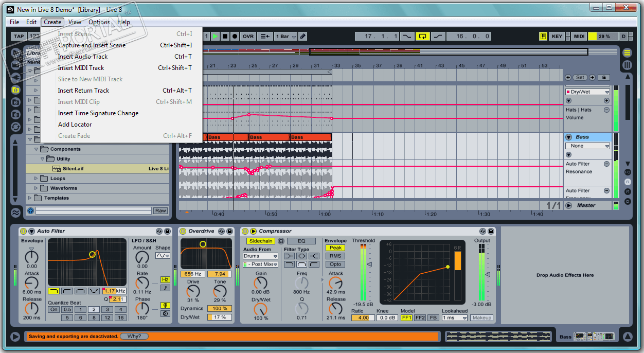
Task: Click the global Record button
Action: coord(235,36)
